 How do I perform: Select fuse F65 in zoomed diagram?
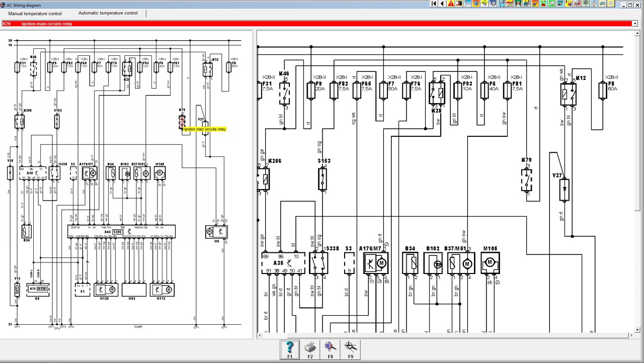point(357,90)
